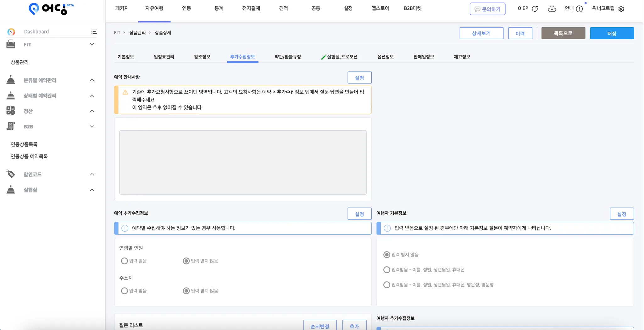Expand the 실험실 section chevron
This screenshot has height=330, width=644.
pyautogui.click(x=92, y=190)
